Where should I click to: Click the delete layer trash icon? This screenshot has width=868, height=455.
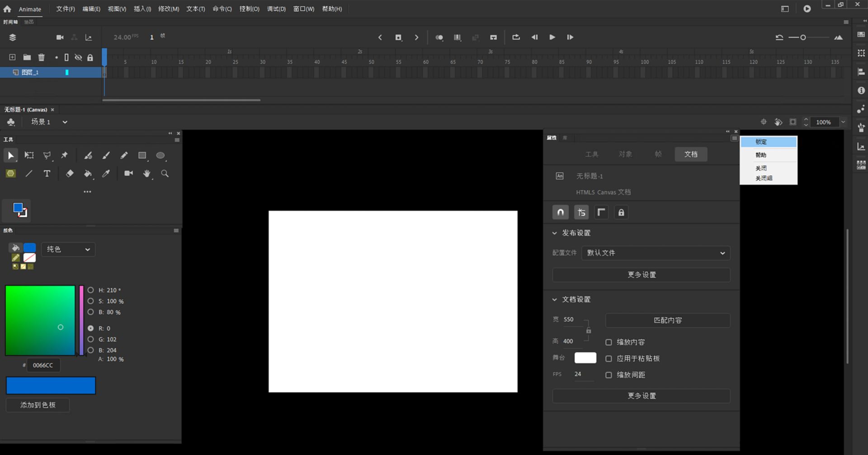coord(41,57)
